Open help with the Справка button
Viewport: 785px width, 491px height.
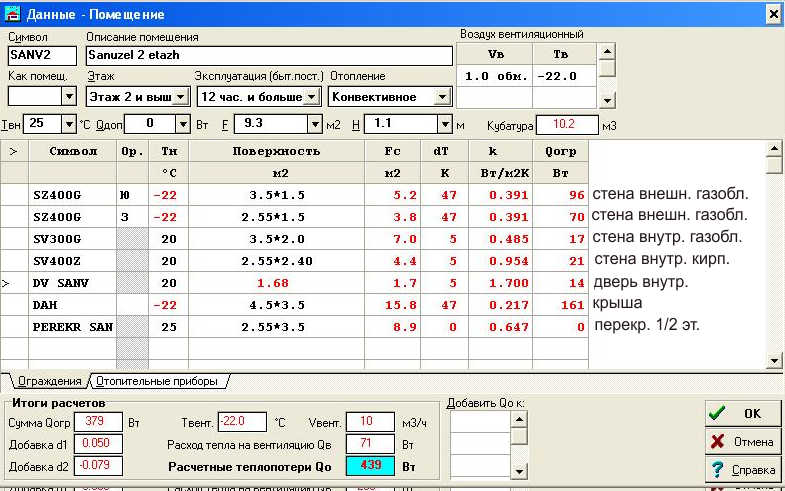pos(742,469)
